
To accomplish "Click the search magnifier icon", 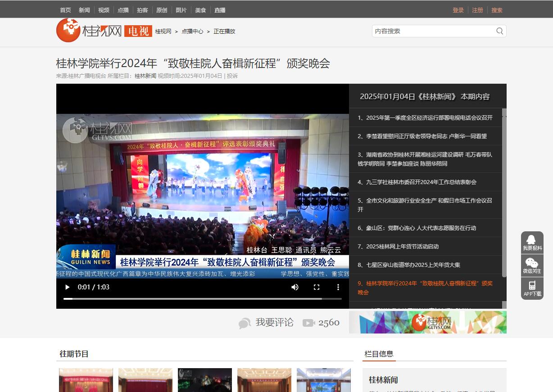I will coord(499,31).
